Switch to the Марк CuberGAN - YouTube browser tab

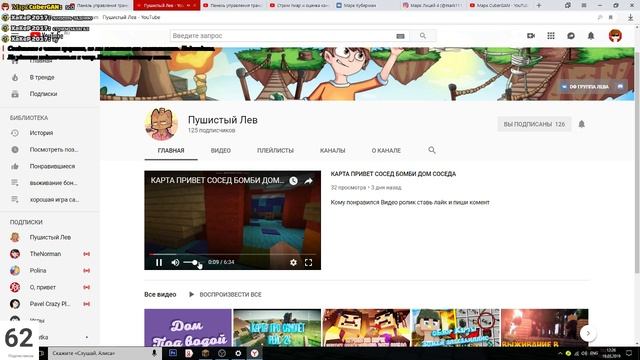point(500,5)
